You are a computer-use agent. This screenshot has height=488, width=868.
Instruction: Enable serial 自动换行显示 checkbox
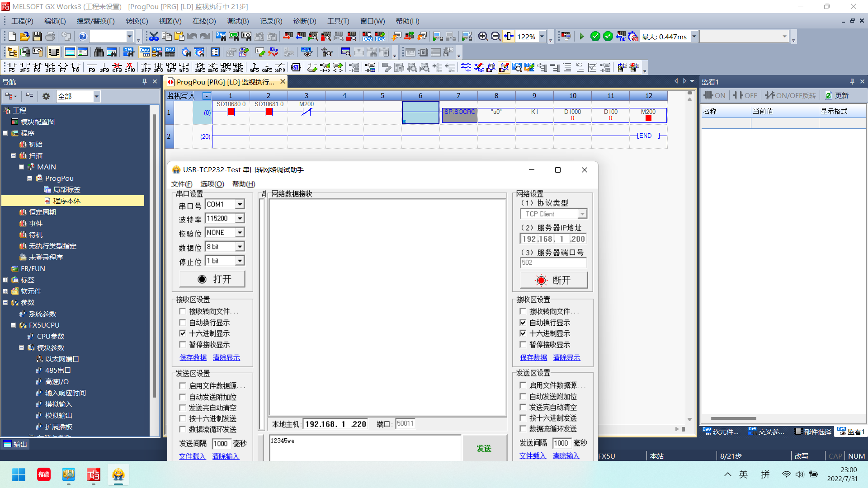click(183, 323)
